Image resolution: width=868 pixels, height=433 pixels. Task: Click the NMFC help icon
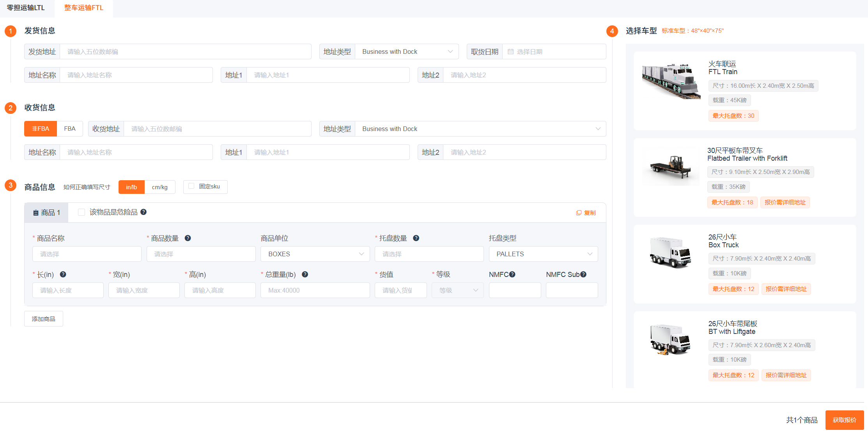click(x=512, y=274)
